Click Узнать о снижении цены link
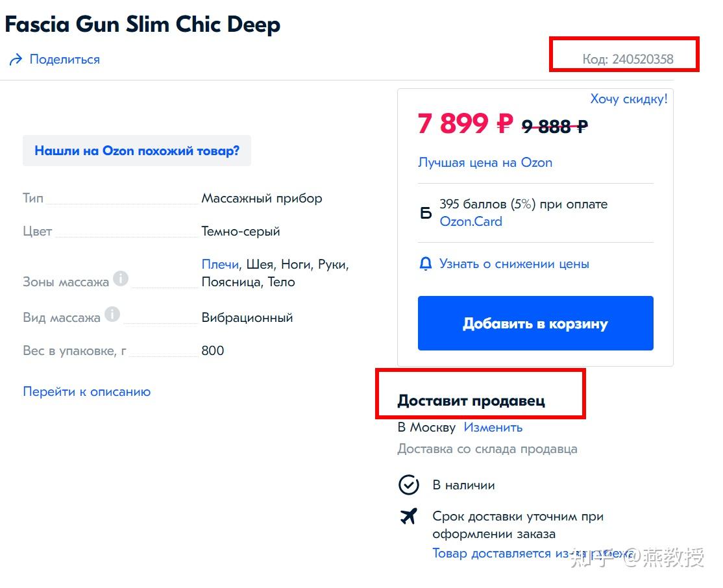This screenshot has width=723, height=588. pos(514,263)
